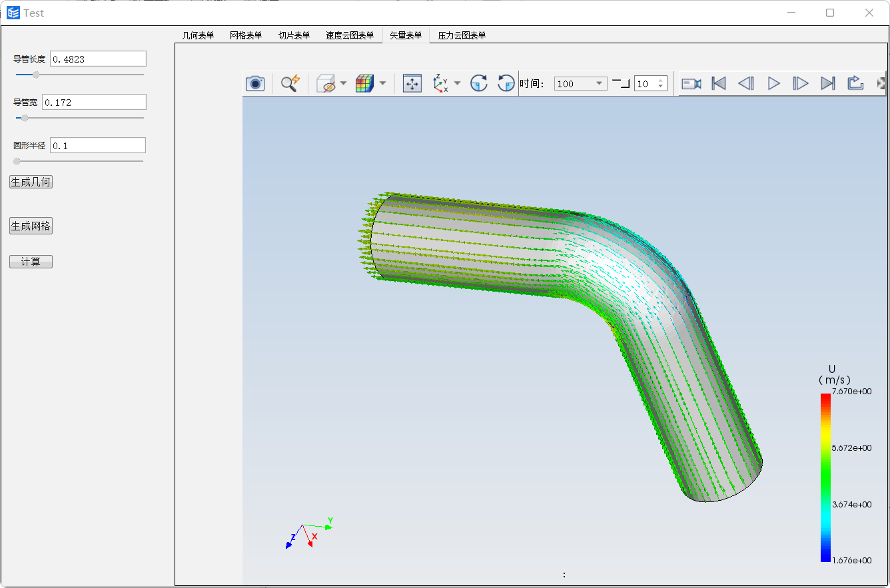The image size is (890, 588).
Task: Click the play animation button
Action: (x=773, y=83)
